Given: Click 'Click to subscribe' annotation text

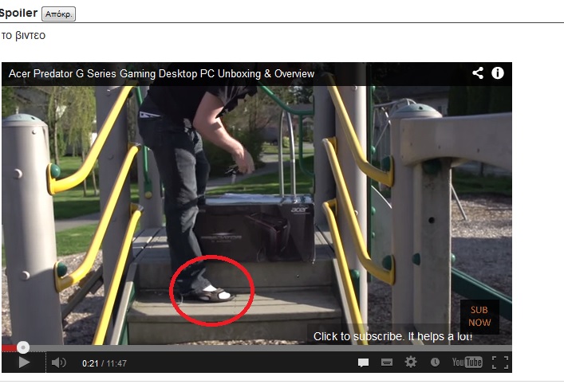Looking at the screenshot, I should 392,337.
